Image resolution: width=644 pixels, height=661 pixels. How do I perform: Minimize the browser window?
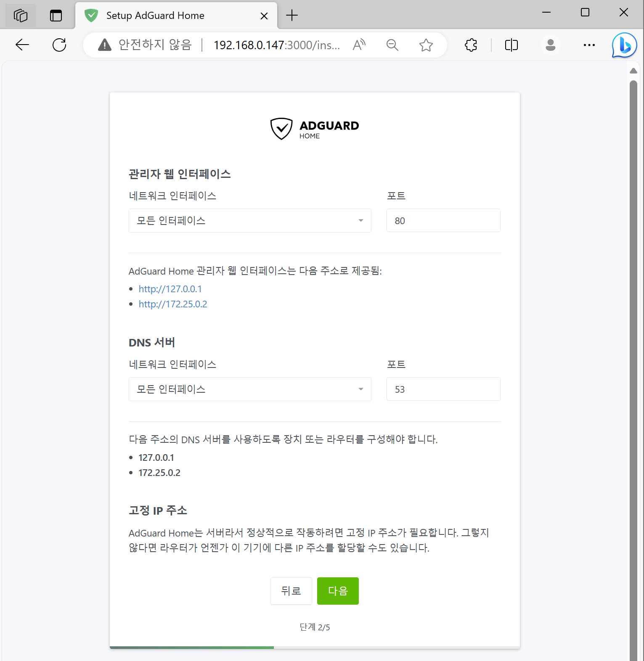(546, 13)
